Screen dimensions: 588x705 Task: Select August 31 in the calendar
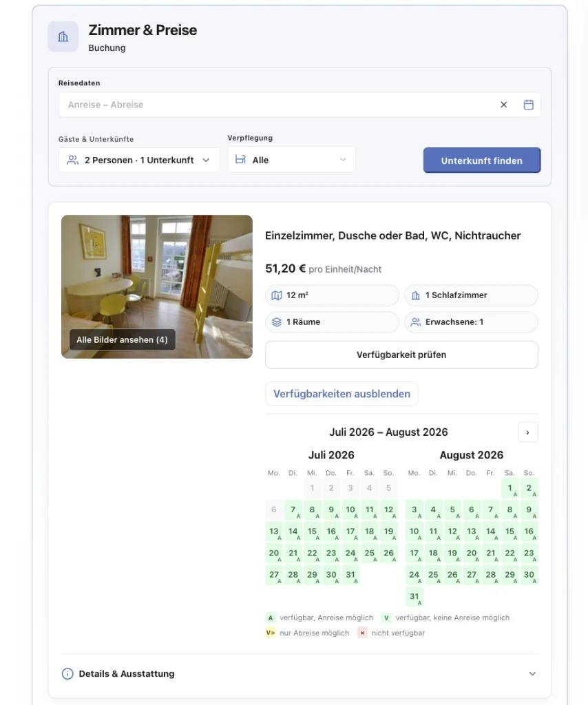(414, 597)
